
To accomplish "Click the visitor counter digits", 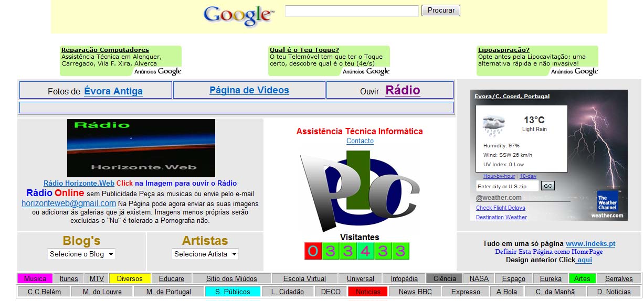I will (x=356, y=251).
